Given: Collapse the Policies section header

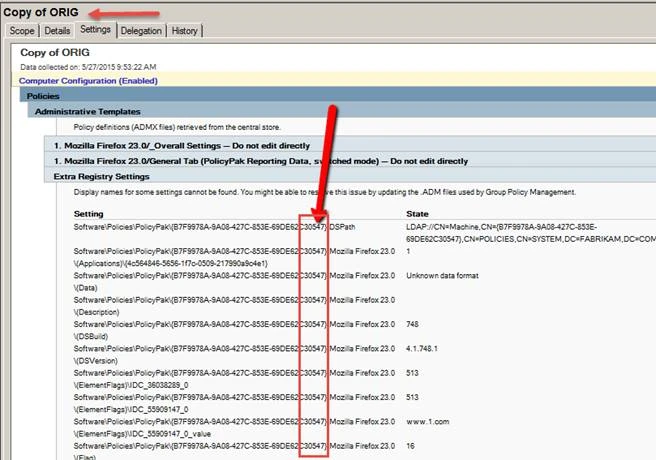Looking at the screenshot, I should [x=44, y=96].
